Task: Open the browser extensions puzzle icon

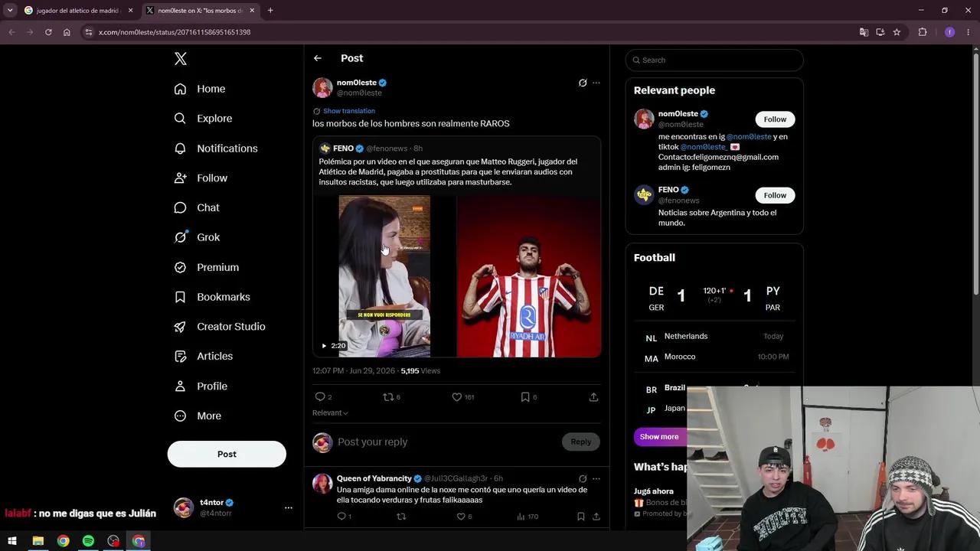Action: coord(923,32)
